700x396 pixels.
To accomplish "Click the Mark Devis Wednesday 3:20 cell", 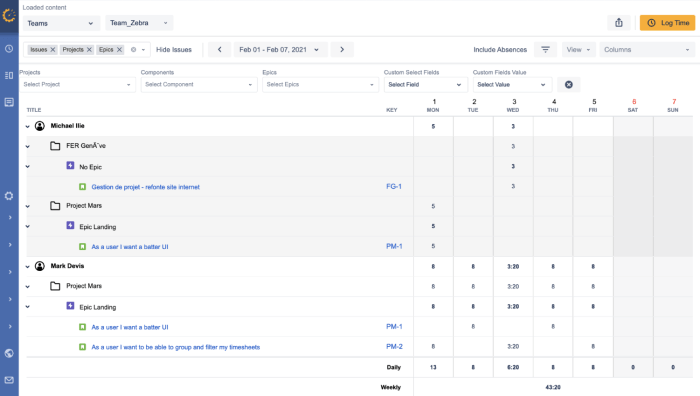I will click(x=513, y=267).
